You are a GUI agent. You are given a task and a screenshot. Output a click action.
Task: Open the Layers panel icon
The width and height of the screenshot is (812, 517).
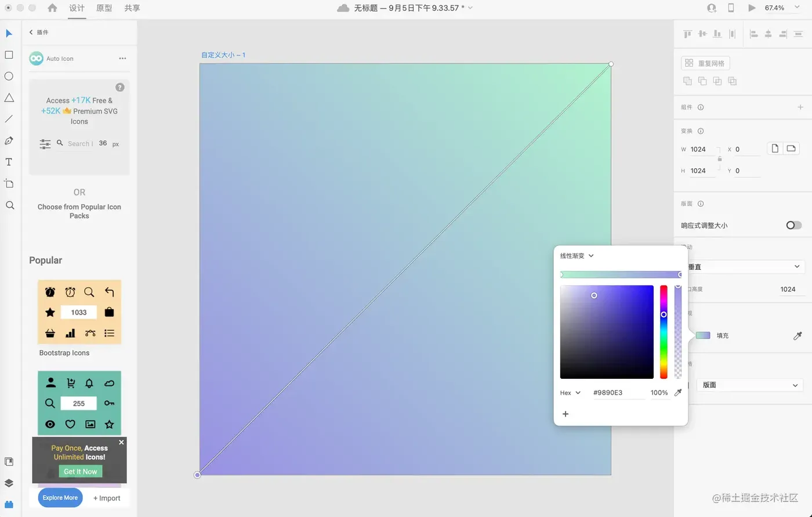click(9, 483)
